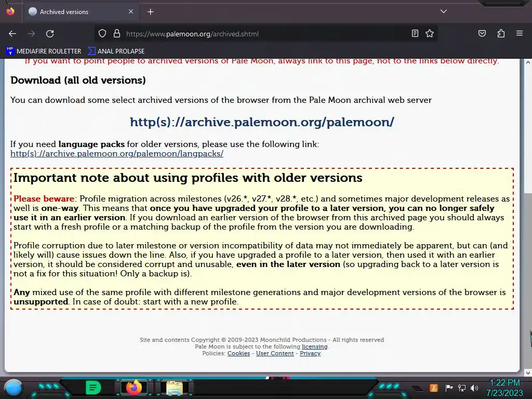The width and height of the screenshot is (532, 399).
Task: Go back to the previous page
Action: pyautogui.click(x=12, y=34)
